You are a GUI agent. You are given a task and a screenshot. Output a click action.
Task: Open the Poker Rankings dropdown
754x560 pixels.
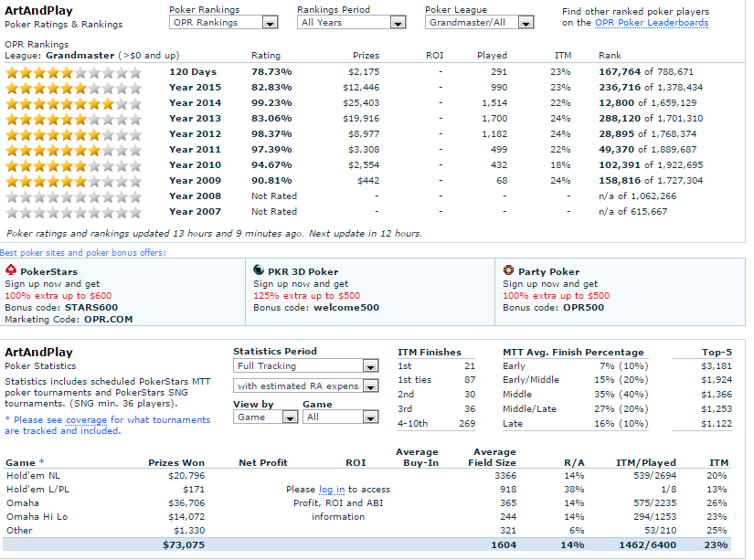click(x=224, y=22)
